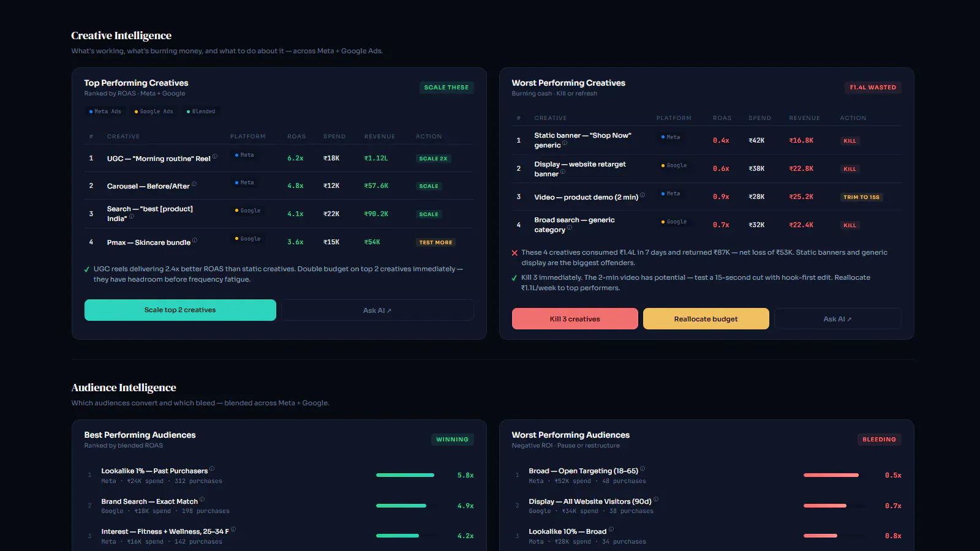Screen dimensions: 980x551
Task: Click SCALE action for Carousel Before/After
Action: point(429,186)
